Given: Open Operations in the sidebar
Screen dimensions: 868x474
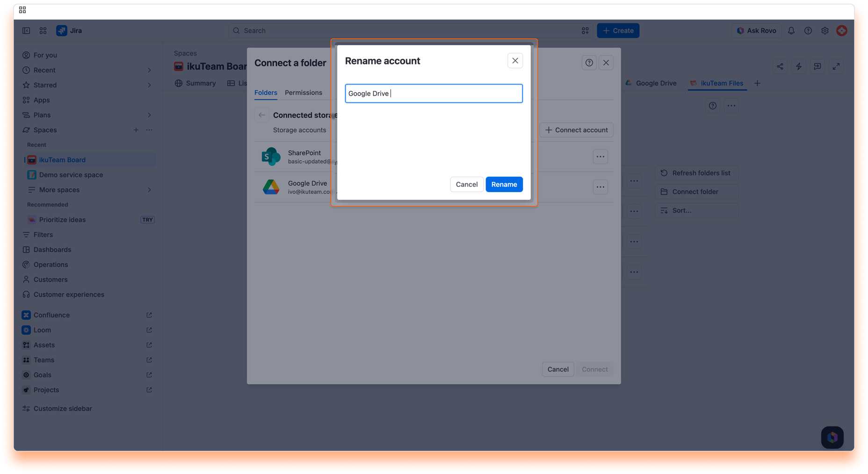Looking at the screenshot, I should pyautogui.click(x=51, y=265).
